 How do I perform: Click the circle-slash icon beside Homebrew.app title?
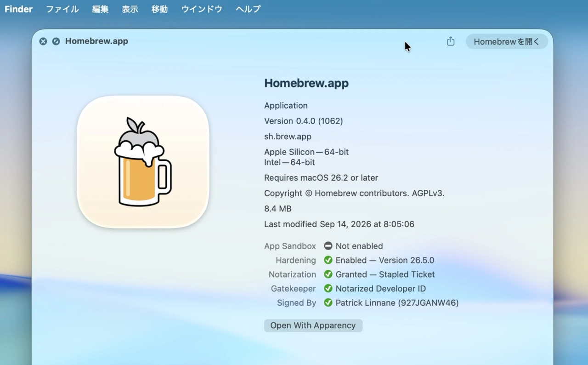point(56,41)
